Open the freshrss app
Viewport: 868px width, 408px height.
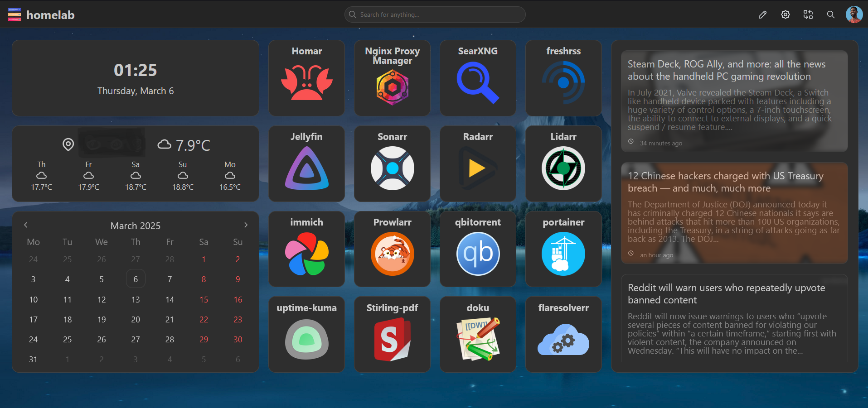tap(563, 78)
